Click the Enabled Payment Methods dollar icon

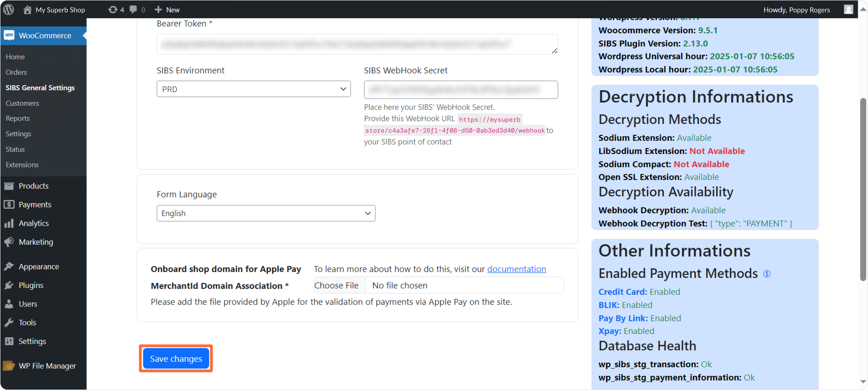[767, 274]
